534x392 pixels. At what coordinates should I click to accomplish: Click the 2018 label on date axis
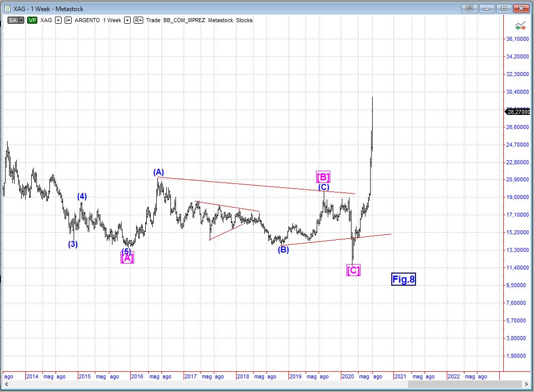tap(243, 376)
